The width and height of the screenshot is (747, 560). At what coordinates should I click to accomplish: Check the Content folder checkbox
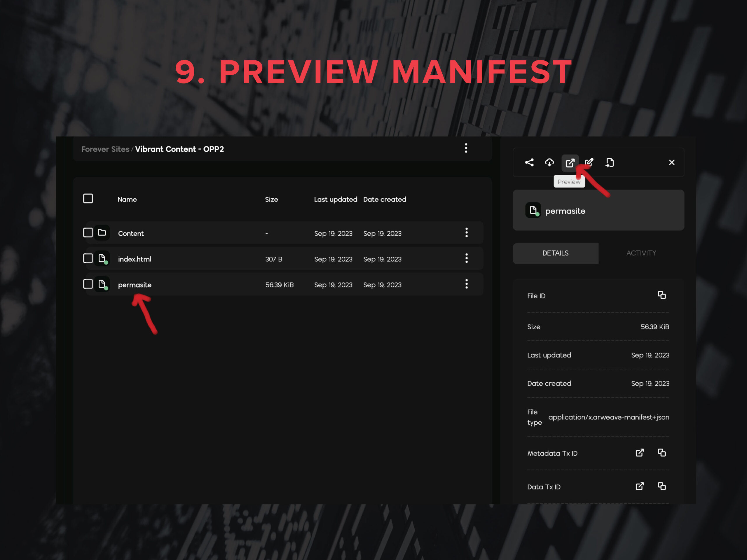click(x=88, y=232)
